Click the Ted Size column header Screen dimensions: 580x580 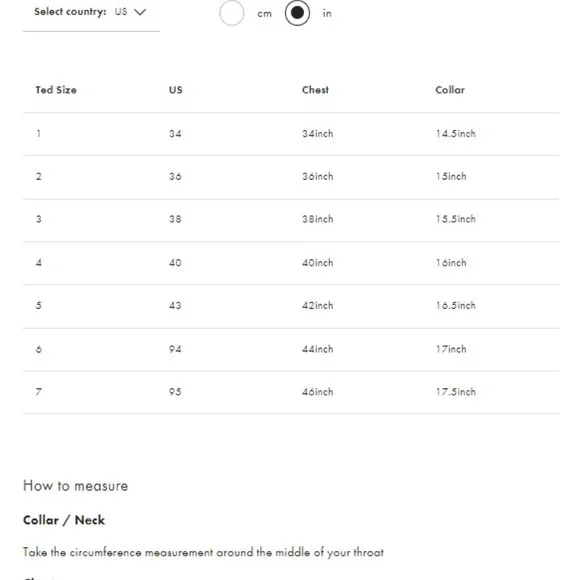(56, 90)
